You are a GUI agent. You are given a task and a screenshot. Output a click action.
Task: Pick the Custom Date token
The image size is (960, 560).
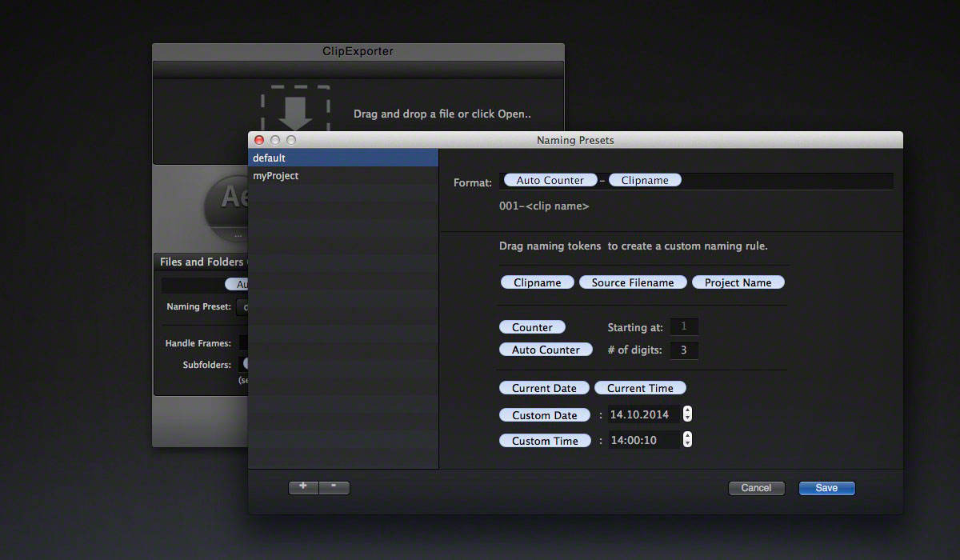pyautogui.click(x=545, y=415)
